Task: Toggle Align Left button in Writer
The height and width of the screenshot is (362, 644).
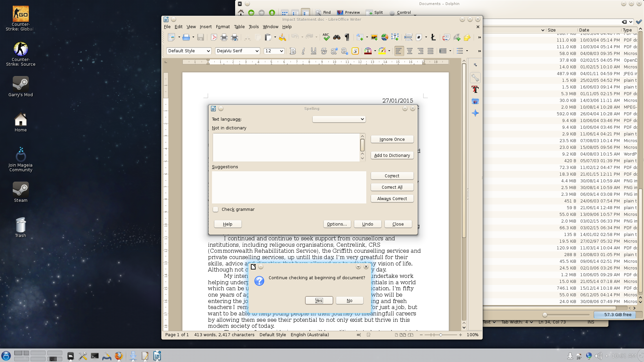Action: point(399,51)
